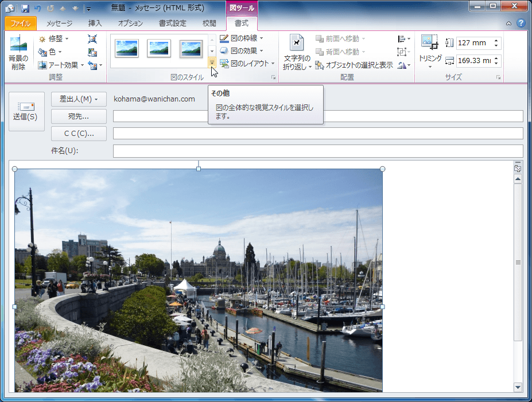Switch to the オプション tab
Viewport: 532px width, 402px height.
click(x=130, y=24)
